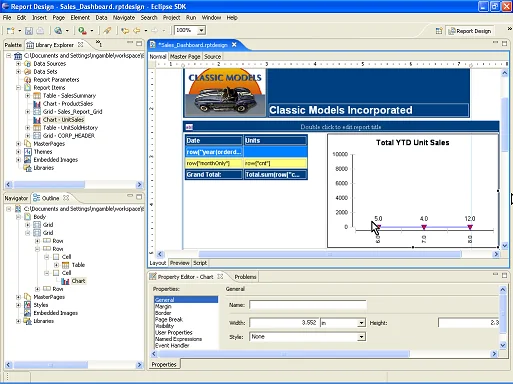Click the Open Perspective icon
Screen dimensions: 513x384
[x=439, y=31]
